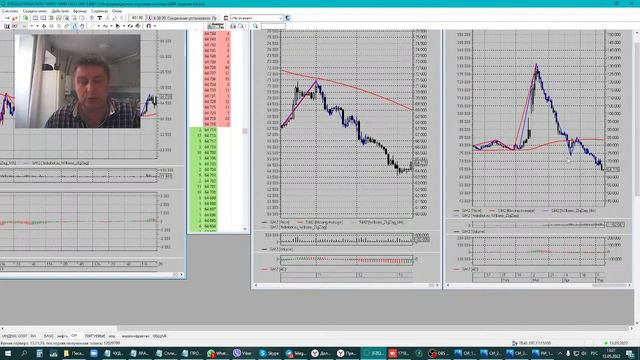Open the 'Не указан' combo box

point(257,18)
